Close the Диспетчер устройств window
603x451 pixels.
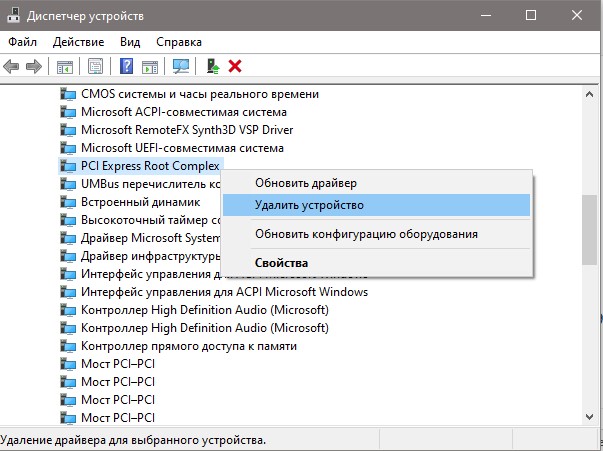577,15
